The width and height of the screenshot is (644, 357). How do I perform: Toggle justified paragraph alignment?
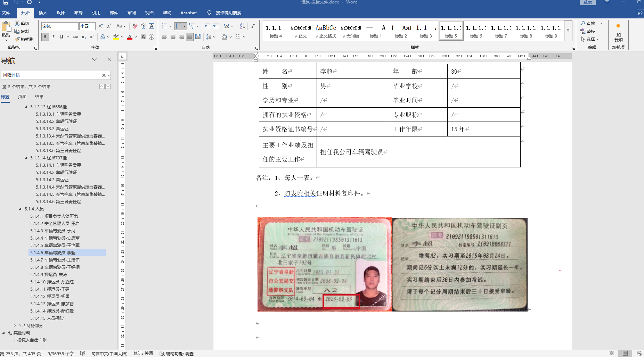[190, 37]
